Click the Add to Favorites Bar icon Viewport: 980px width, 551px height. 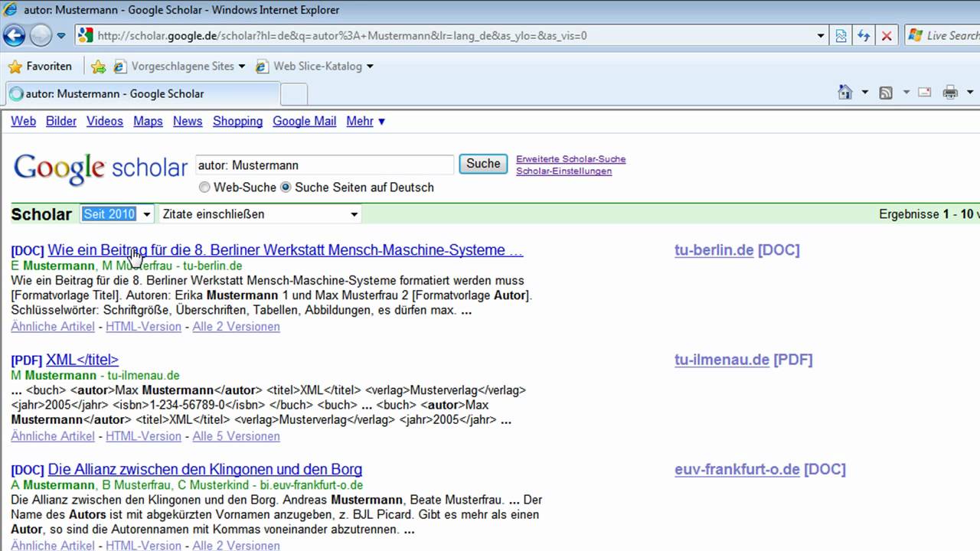point(98,67)
